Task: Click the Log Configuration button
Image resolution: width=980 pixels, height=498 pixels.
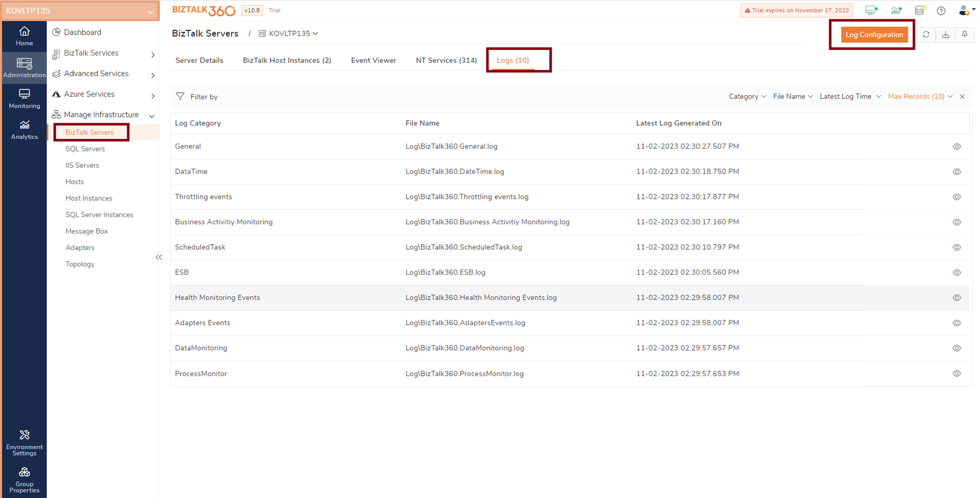Action: tap(875, 35)
